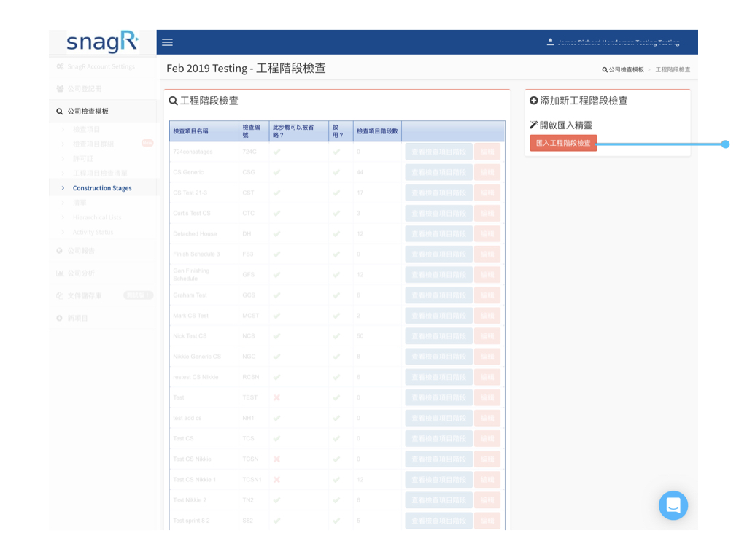This screenshot has height=560, width=747.
Task: Click 公司檢查模板 breadcrumb link
Action: coord(626,69)
